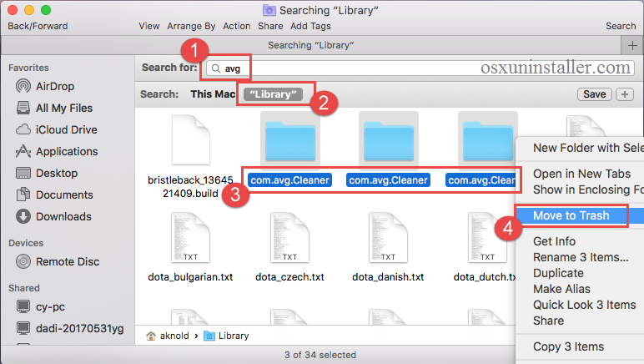Choose New Folder with Selection
Image resolution: width=644 pixels, height=364 pixels.
(x=580, y=148)
